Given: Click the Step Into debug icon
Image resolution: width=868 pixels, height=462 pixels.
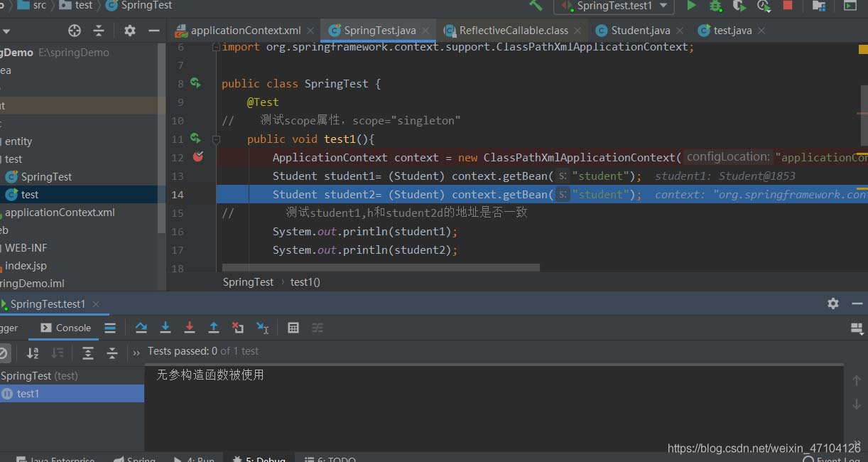Looking at the screenshot, I should pos(166,328).
